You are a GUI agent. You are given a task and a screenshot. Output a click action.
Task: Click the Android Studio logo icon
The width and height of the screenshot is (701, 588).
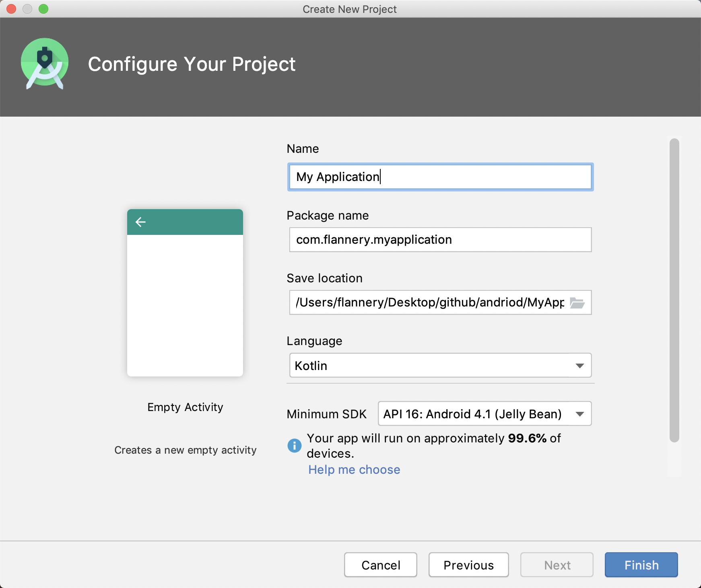coord(45,64)
